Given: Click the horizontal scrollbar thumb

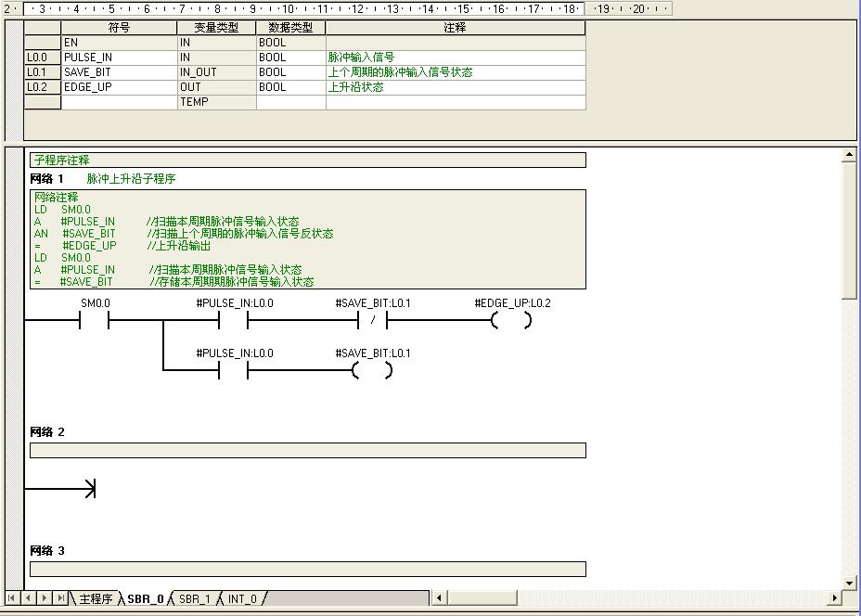Looking at the screenshot, I should 482,597.
